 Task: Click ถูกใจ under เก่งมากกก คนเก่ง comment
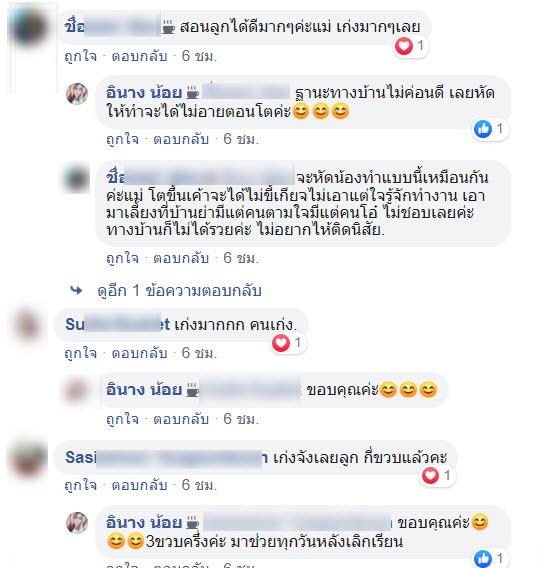(x=80, y=353)
